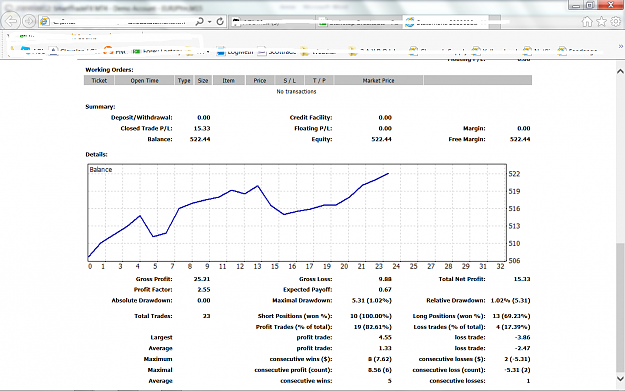Click the 'Working Orders:' heading
625x391 pixels.
tap(109, 70)
